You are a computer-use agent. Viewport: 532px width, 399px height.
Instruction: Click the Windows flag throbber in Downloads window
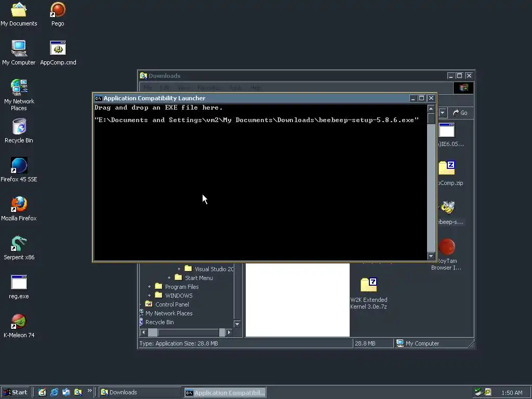463,88
